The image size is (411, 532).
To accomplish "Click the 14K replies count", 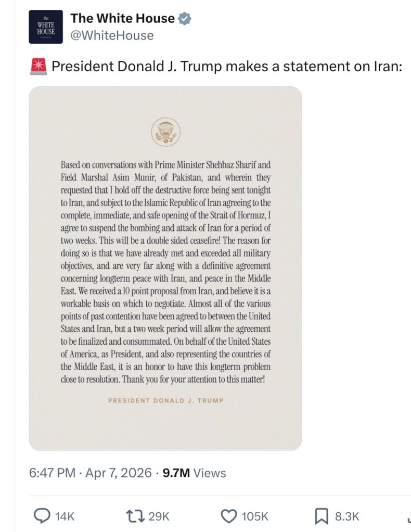I will click(x=65, y=516).
